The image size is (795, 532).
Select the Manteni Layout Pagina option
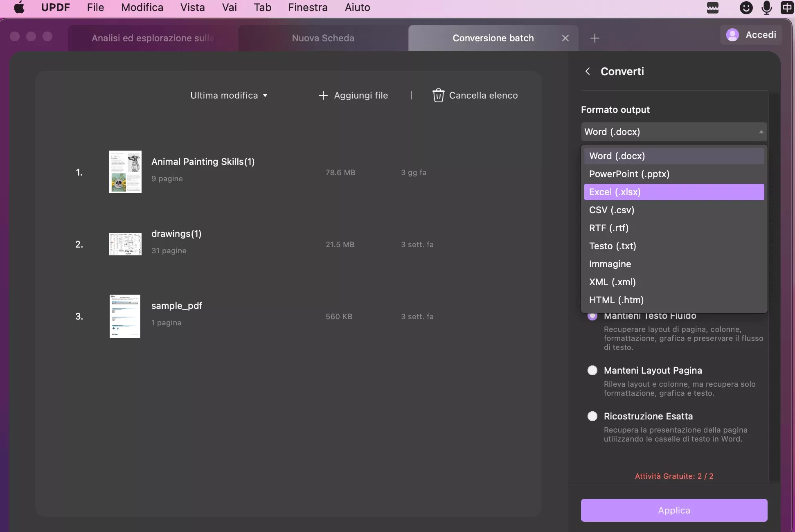[592, 370]
